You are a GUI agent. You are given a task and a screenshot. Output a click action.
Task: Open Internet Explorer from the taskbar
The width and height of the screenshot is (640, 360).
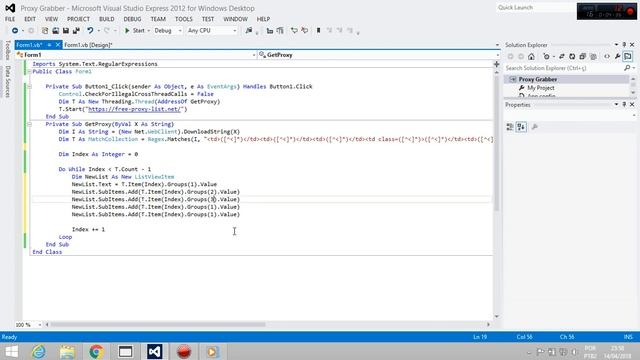(39, 351)
